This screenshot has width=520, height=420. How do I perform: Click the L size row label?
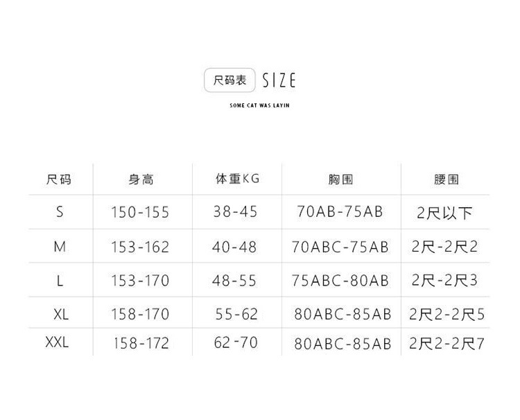pos(60,280)
